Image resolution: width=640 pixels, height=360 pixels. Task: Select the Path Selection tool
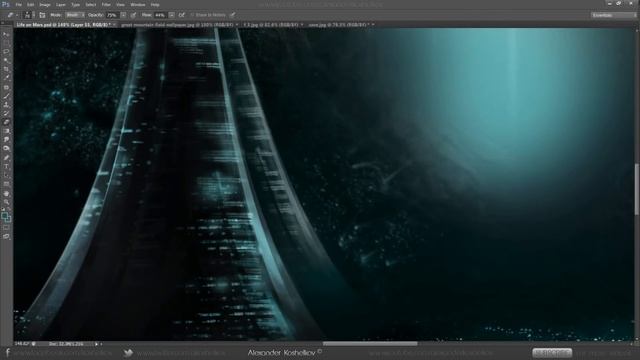(6, 175)
